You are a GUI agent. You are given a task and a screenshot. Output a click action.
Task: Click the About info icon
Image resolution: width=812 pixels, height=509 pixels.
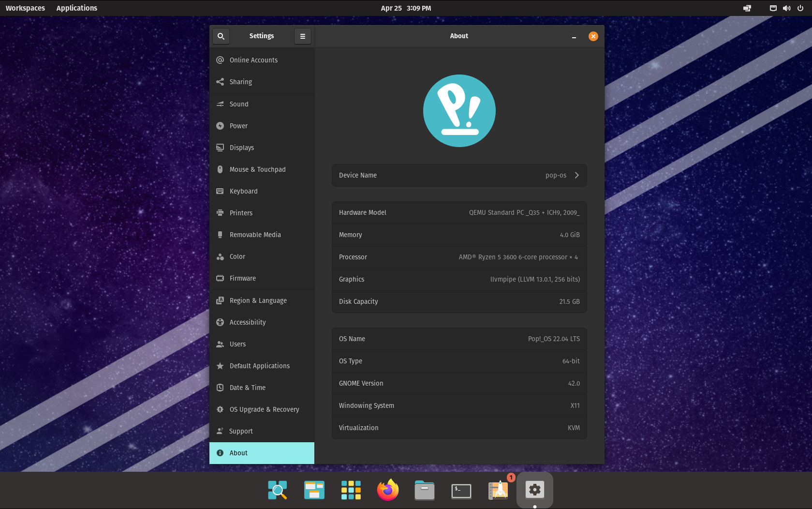pos(220,453)
